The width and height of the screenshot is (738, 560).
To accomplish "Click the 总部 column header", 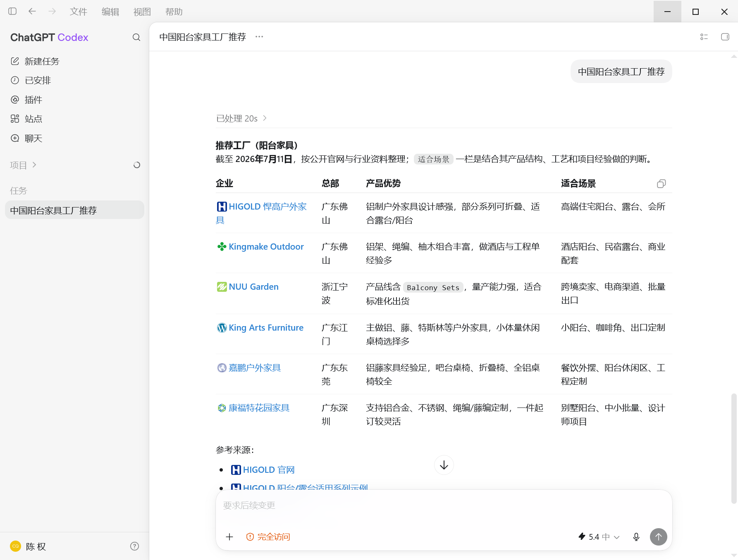I will click(330, 183).
